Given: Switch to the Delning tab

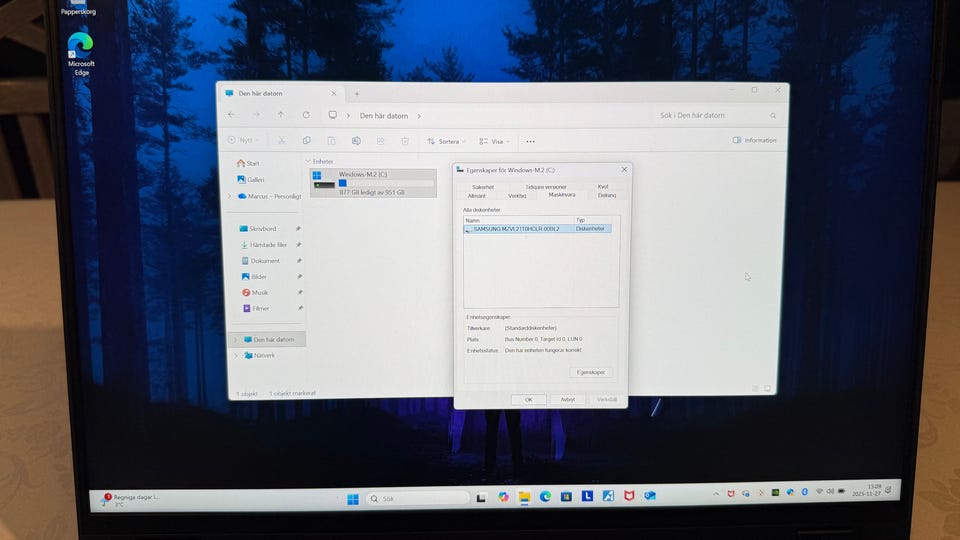Looking at the screenshot, I should tap(607, 195).
